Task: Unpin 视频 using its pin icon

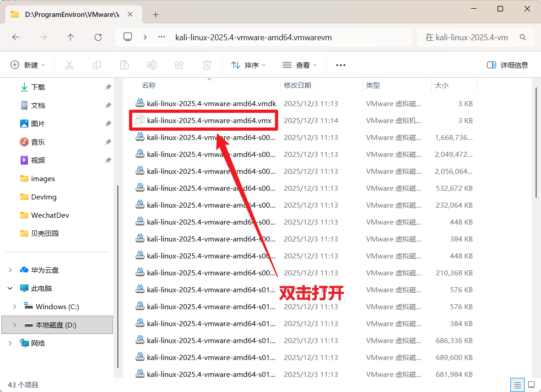Action: [108, 160]
